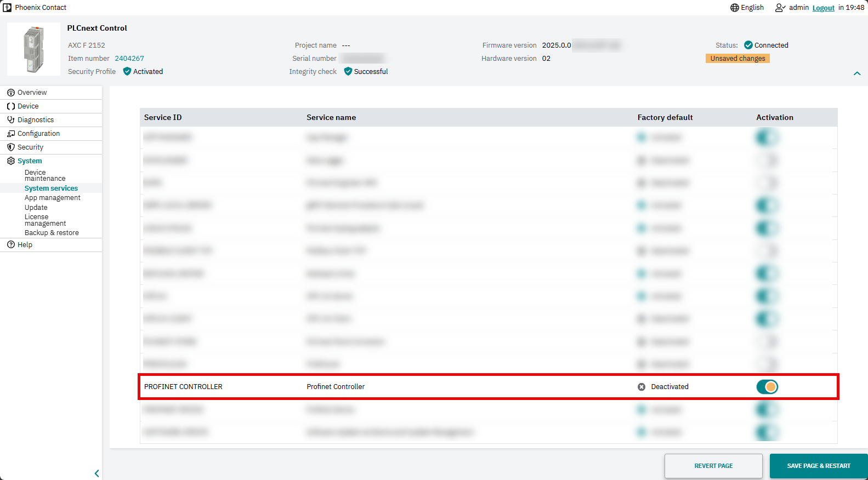Click the hardware version 02 value

[546, 58]
